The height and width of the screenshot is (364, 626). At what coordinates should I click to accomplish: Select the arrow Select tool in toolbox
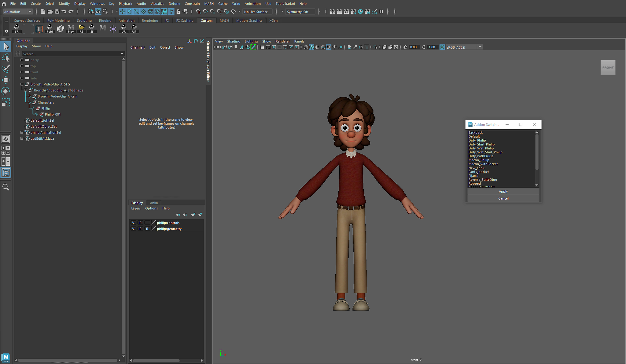[6, 46]
